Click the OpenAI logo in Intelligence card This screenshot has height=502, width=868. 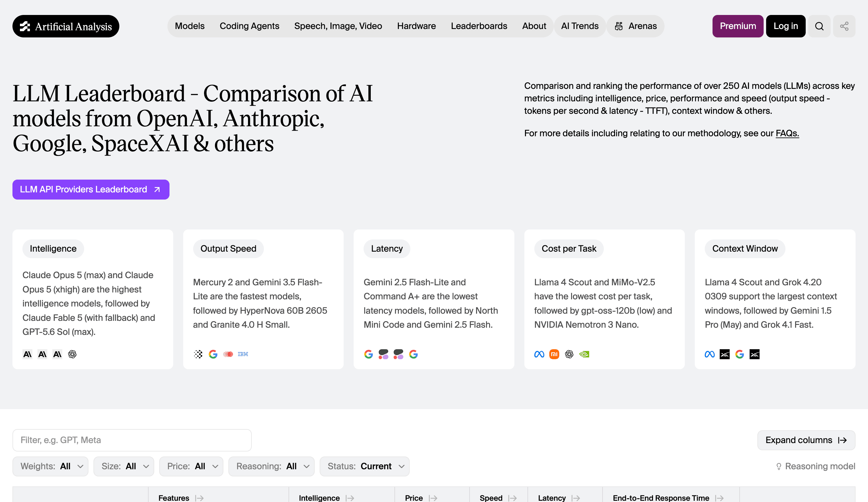pyautogui.click(x=72, y=354)
